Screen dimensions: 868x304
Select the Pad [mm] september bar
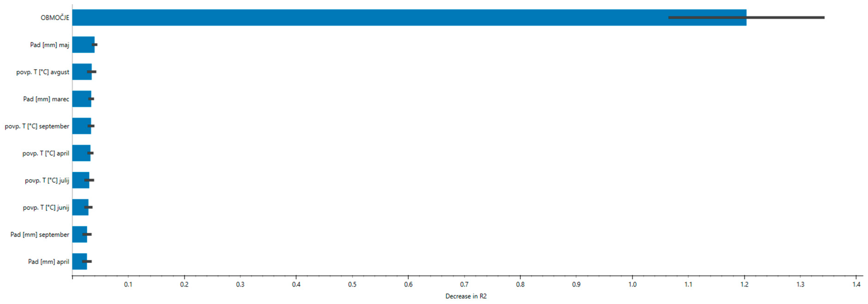[77, 234]
